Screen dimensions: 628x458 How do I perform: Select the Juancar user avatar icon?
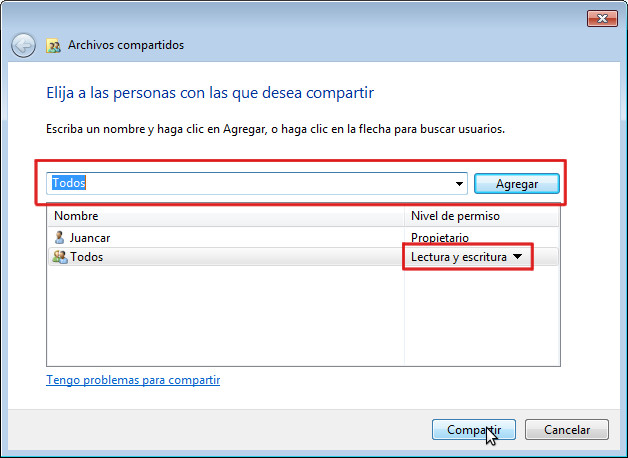pos(59,237)
